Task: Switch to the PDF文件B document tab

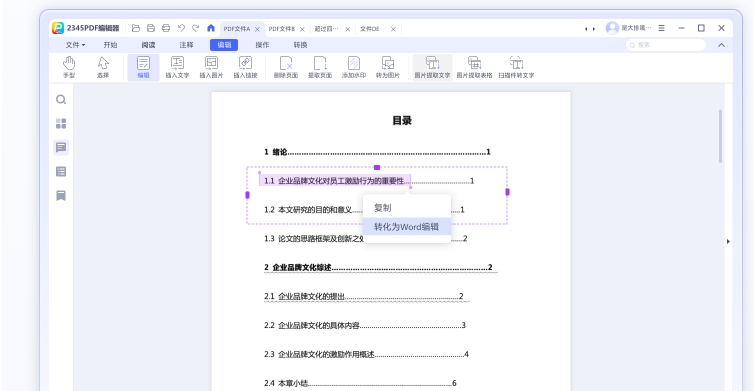Action: tap(282, 29)
